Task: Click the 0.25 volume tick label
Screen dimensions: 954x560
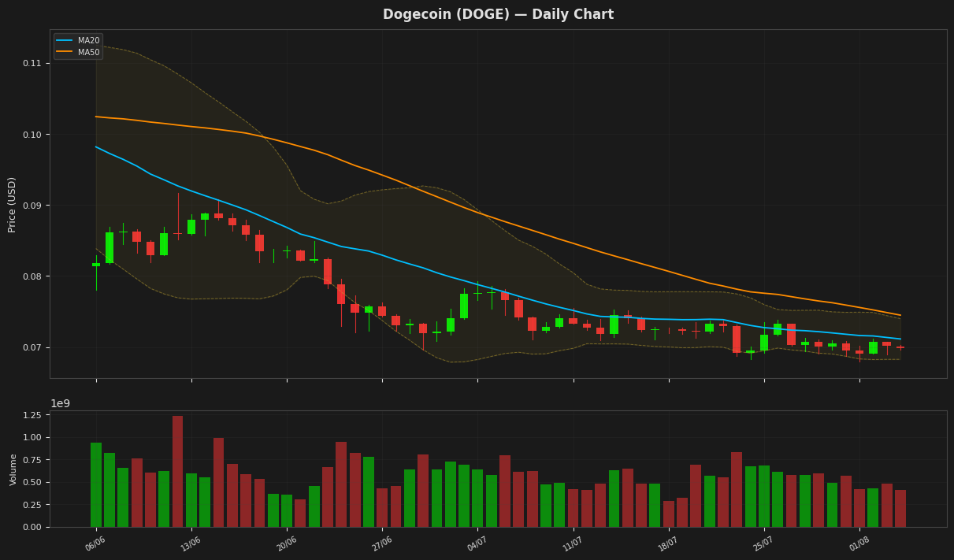Action: pyautogui.click(x=34, y=505)
